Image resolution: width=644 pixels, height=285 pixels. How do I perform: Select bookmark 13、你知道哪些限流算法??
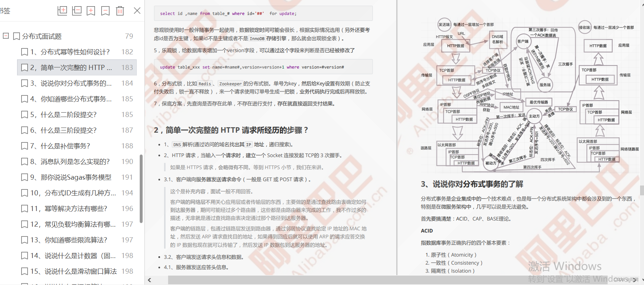pos(69,240)
